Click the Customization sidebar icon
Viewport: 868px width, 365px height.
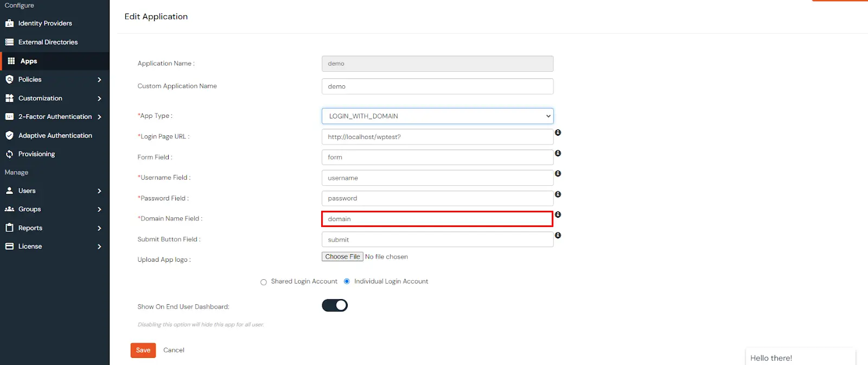[9, 98]
